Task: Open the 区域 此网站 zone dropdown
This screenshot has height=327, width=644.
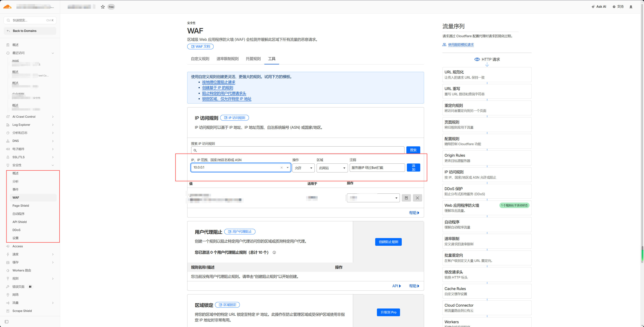Action: [x=332, y=168]
